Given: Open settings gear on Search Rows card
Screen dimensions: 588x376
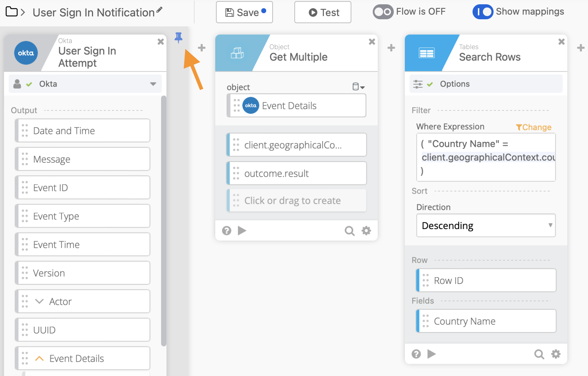Looking at the screenshot, I should 556,354.
